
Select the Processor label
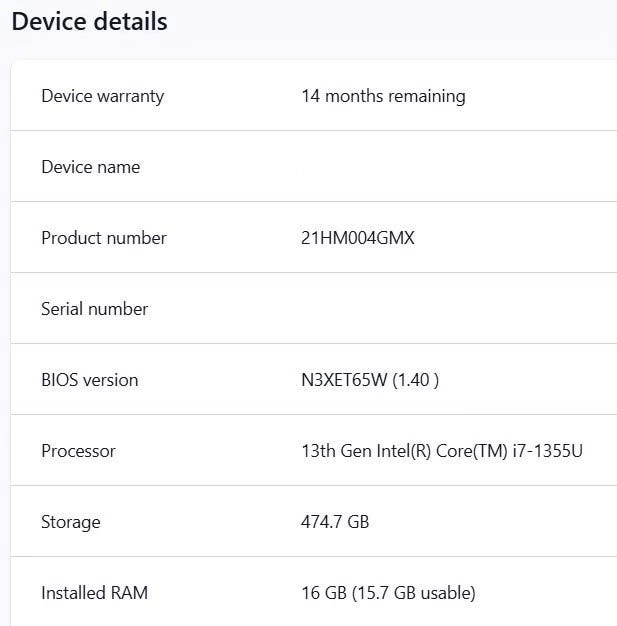coord(79,451)
